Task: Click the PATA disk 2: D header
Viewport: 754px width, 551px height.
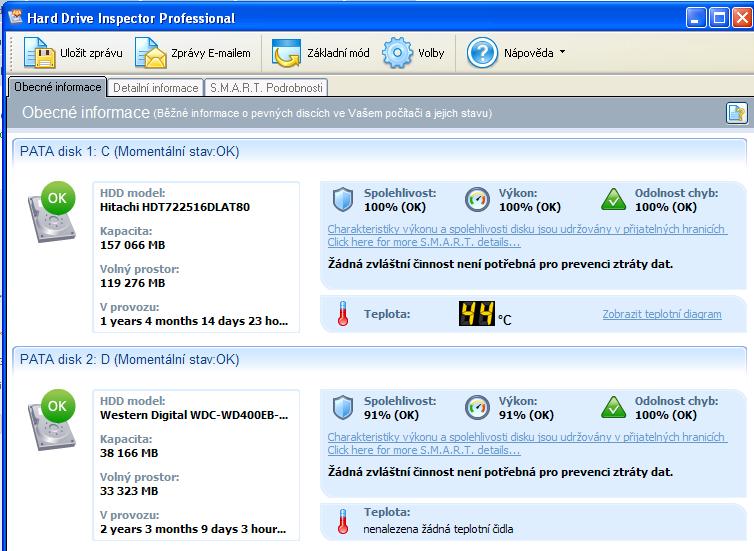Action: coord(130,359)
